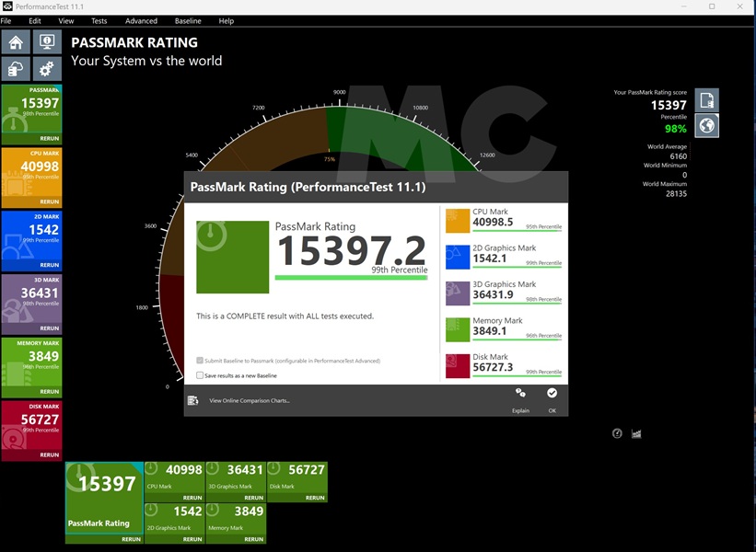Image resolution: width=756 pixels, height=552 pixels.
Task: Click bottom 3D Graphics Mark 36431 tile
Action: 236,477
